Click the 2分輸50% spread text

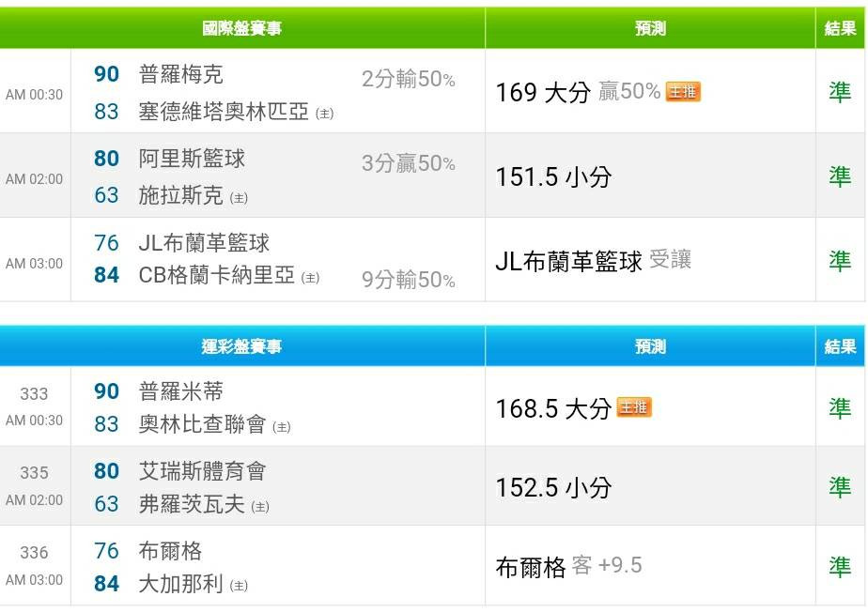(x=409, y=79)
